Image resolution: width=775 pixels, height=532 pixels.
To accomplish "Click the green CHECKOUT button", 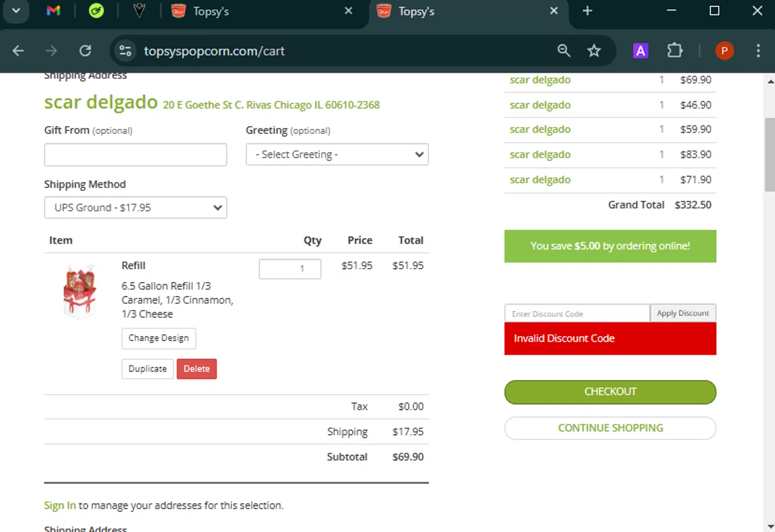I will (x=610, y=392).
